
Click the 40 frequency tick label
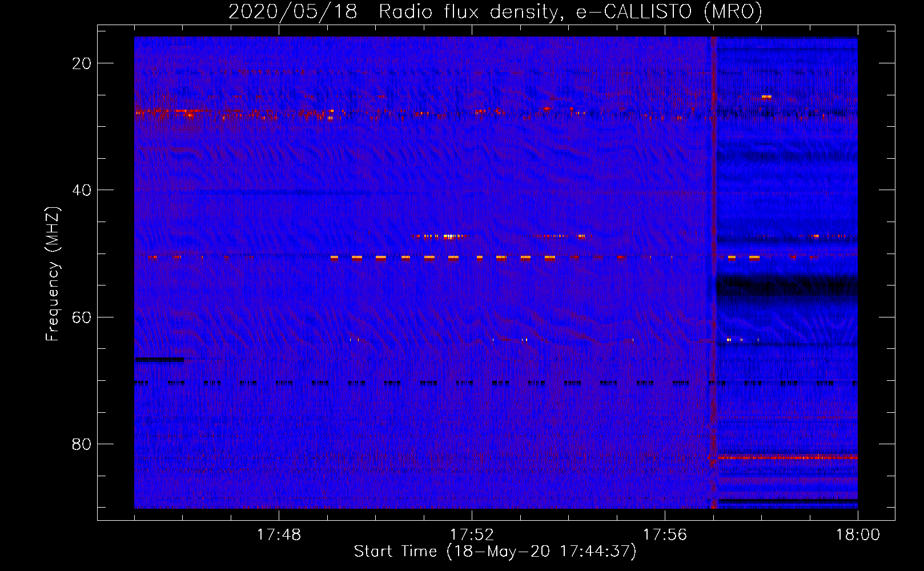[x=82, y=190]
